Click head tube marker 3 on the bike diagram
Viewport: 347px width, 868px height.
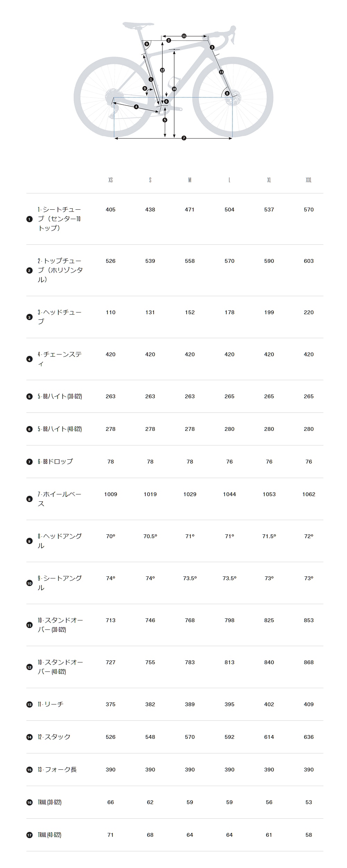click(x=212, y=47)
